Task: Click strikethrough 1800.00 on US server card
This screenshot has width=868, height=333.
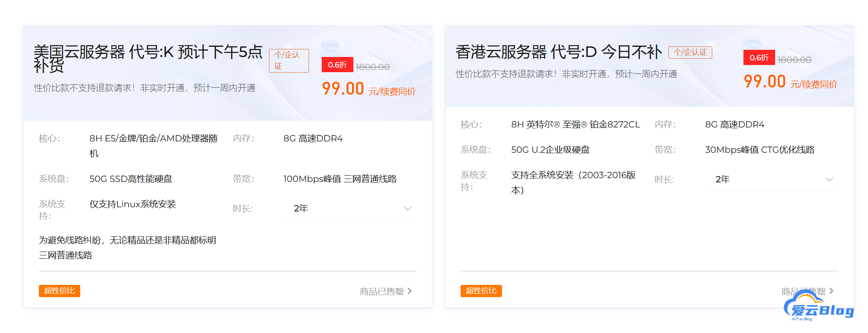Action: coord(372,67)
